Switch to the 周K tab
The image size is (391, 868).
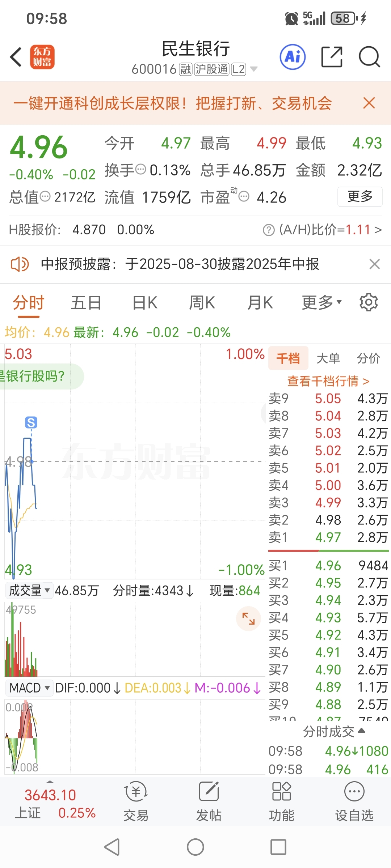pos(202,302)
